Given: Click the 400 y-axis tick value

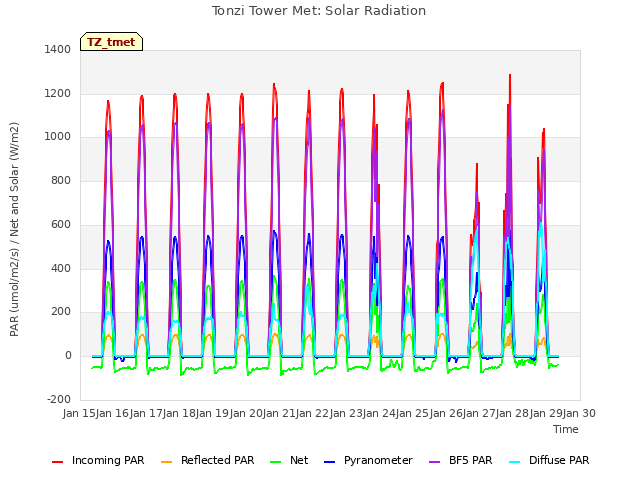Looking at the screenshot, I should (61, 268).
